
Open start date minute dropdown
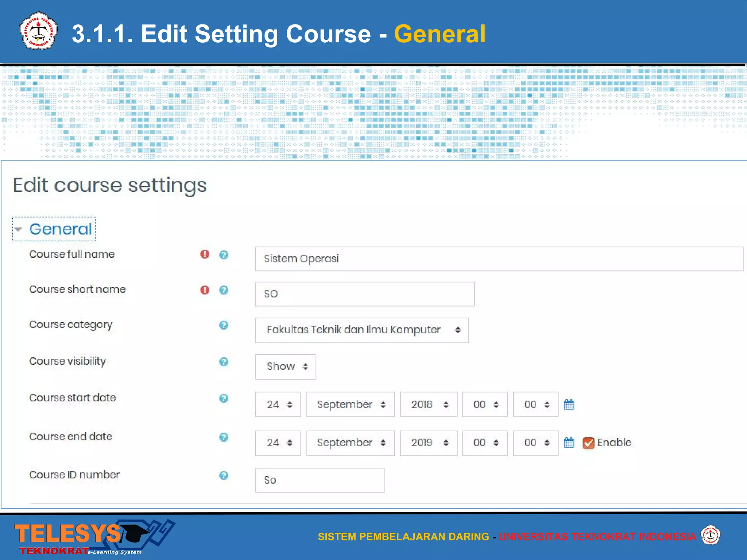(x=535, y=404)
